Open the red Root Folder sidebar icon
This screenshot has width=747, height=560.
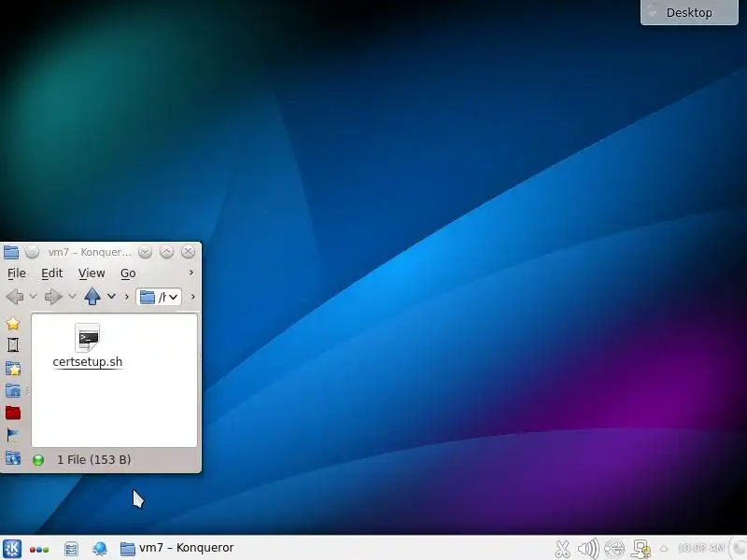tap(13, 413)
